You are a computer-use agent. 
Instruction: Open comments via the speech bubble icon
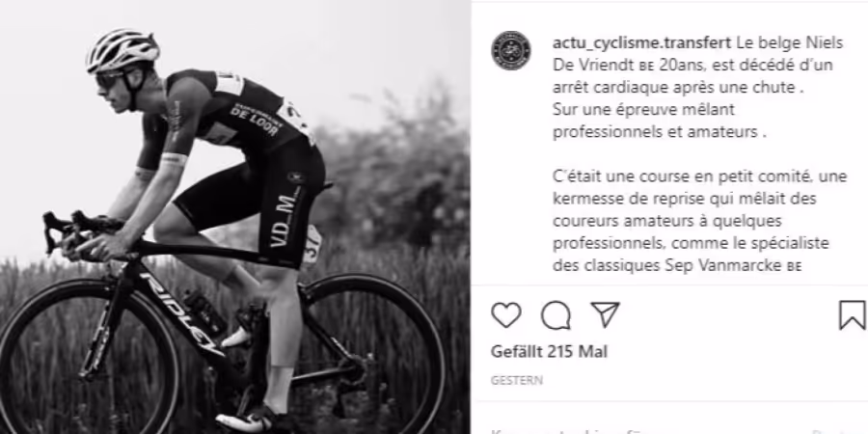(x=556, y=315)
